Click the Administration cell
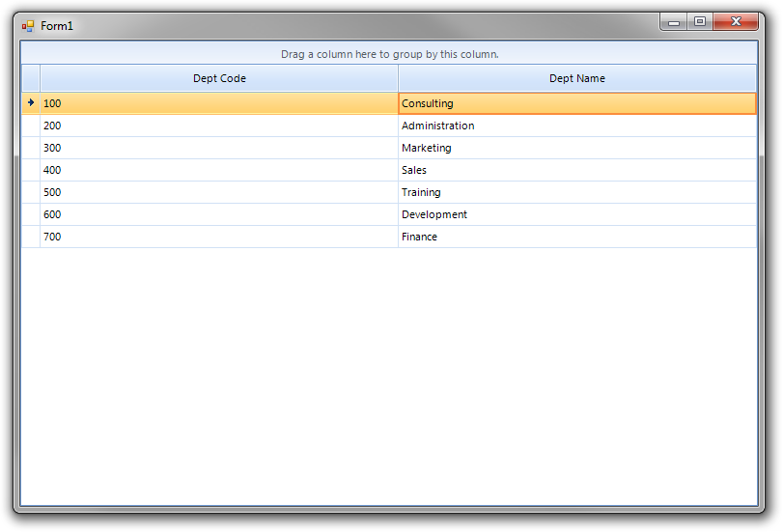The height and width of the screenshot is (532, 783). pos(577,126)
